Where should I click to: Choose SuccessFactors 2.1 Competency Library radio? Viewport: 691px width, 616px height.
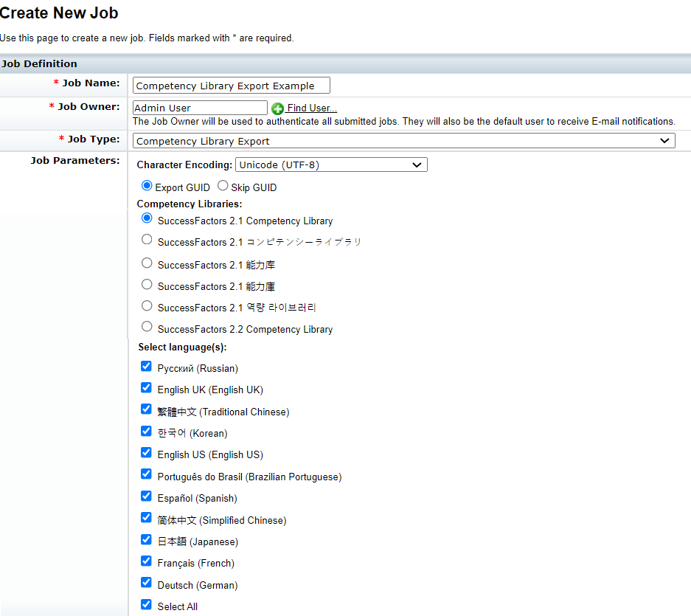[147, 218]
